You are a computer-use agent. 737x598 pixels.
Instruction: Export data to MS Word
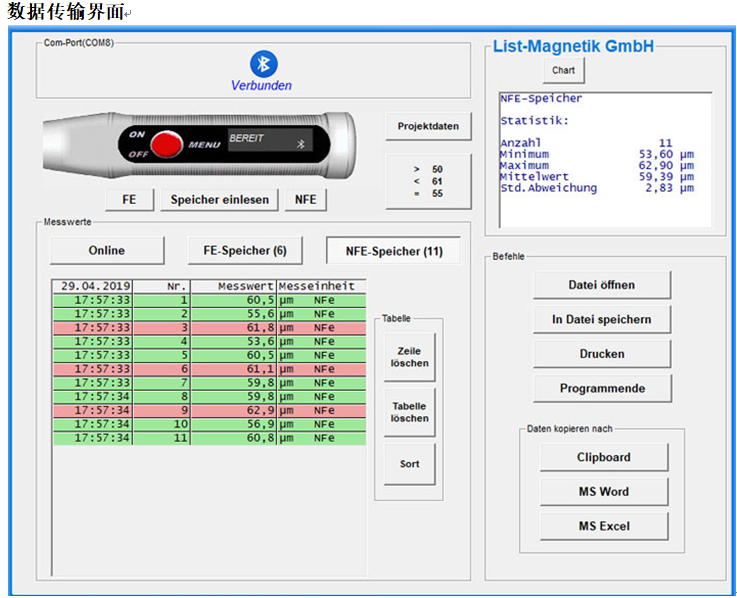tap(604, 492)
